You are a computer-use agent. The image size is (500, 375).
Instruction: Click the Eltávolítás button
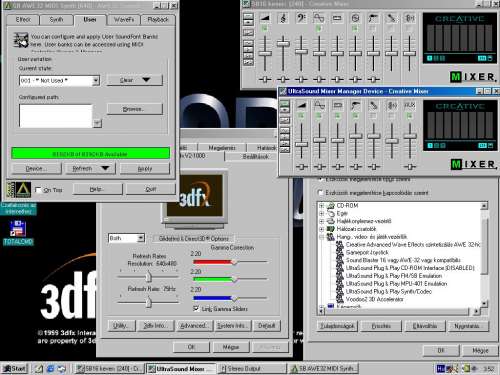click(x=425, y=326)
